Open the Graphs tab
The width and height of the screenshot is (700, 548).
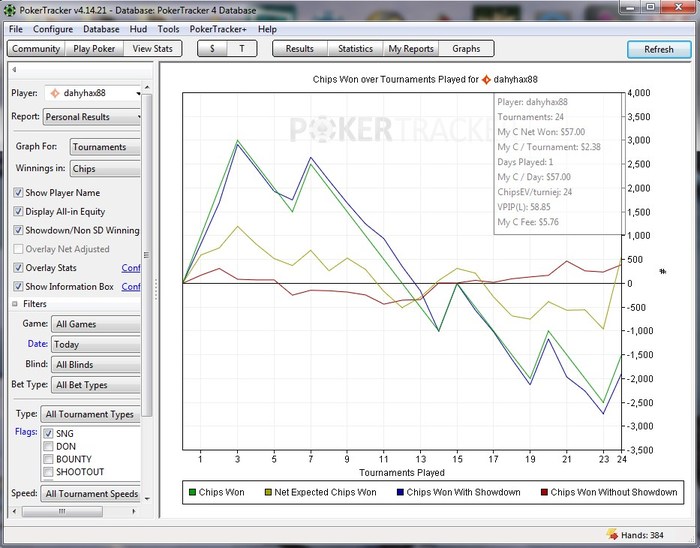[466, 49]
